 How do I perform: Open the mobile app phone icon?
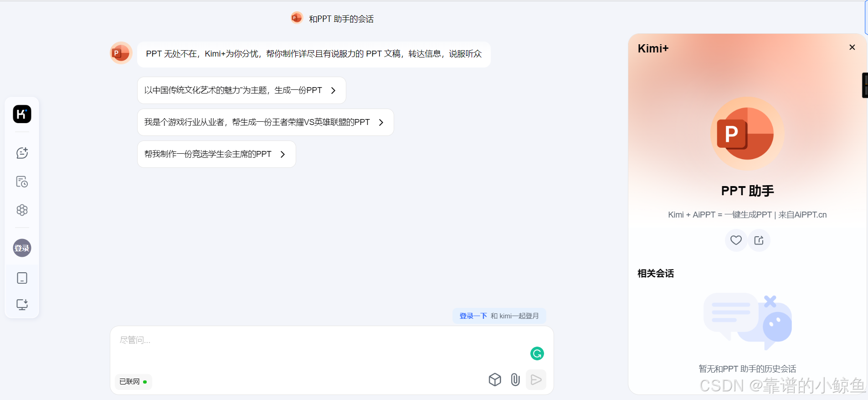coord(22,278)
